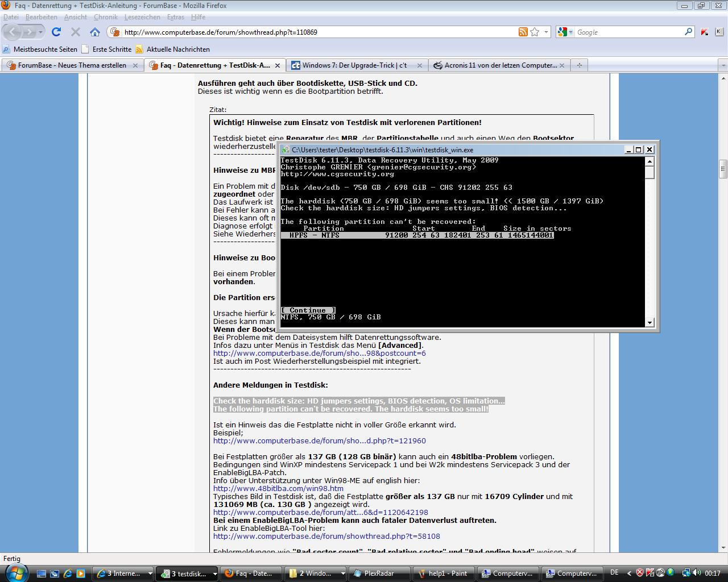The width and height of the screenshot is (728, 582).
Task: Close the Acronis 11 tab
Action: (x=562, y=65)
